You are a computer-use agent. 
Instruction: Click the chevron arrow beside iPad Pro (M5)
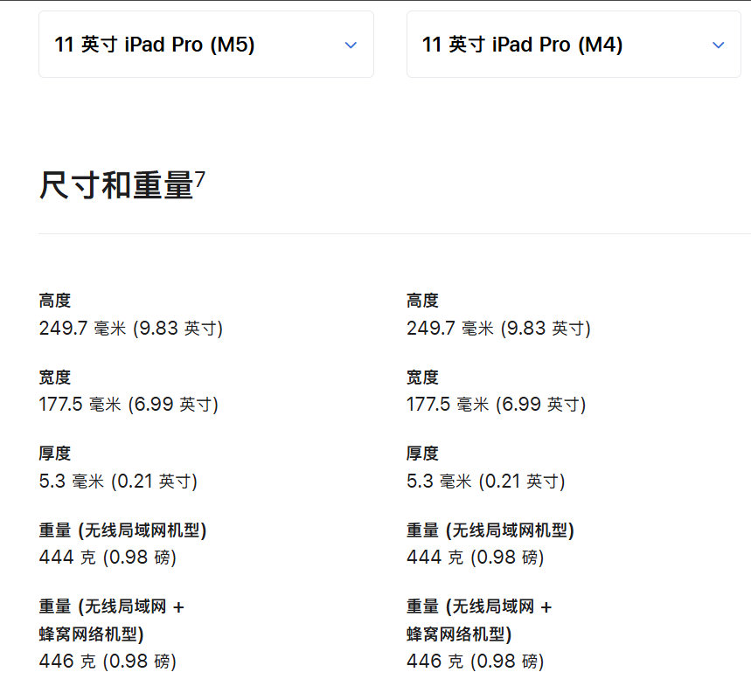[x=351, y=45]
